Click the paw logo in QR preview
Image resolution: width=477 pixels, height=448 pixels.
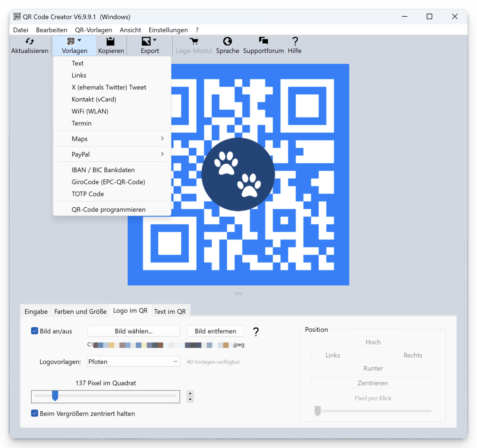tap(238, 174)
